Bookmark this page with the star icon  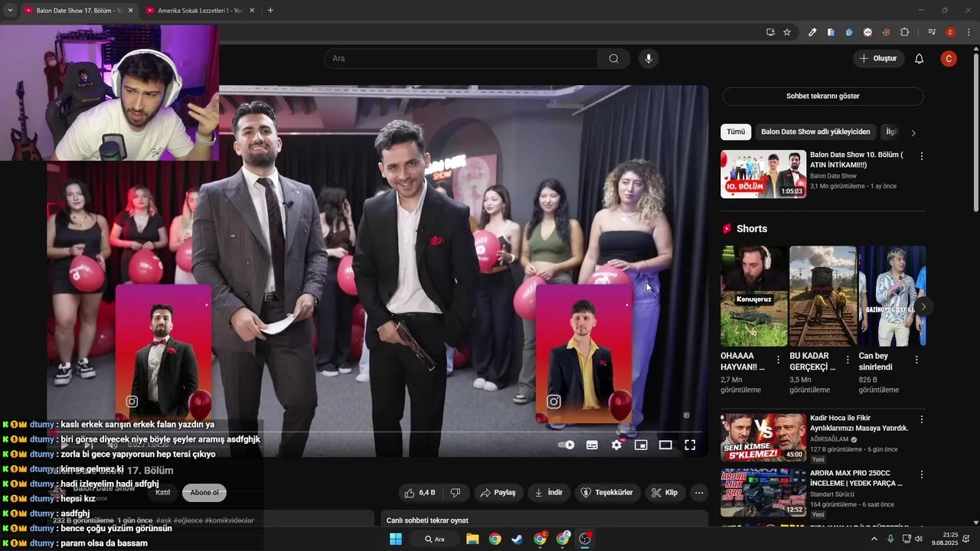(x=787, y=32)
